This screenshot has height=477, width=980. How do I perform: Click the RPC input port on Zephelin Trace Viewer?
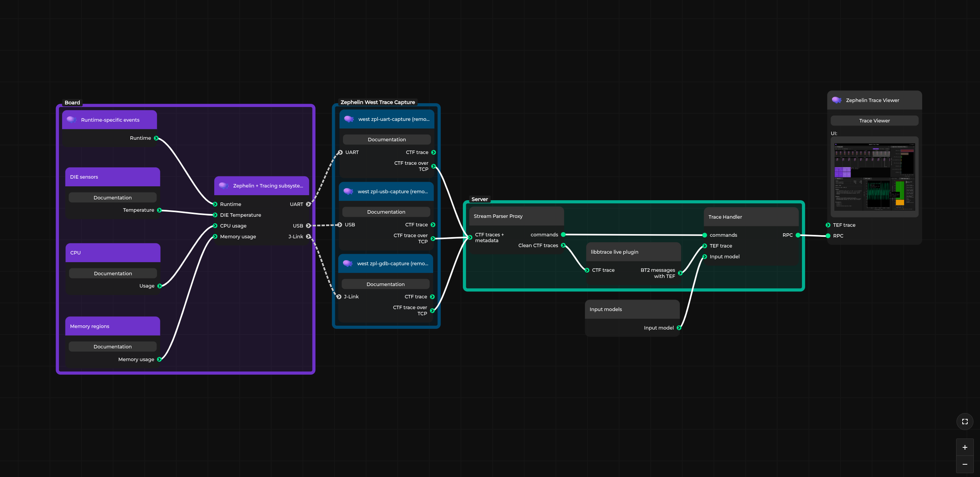click(828, 236)
